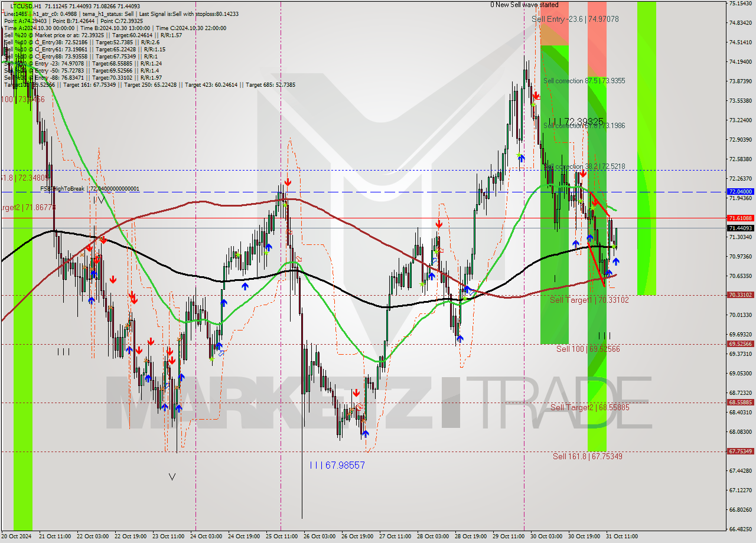The width and height of the screenshot is (756, 543).
Task: Click the blue 72.04000 price tag
Action: [x=741, y=192]
